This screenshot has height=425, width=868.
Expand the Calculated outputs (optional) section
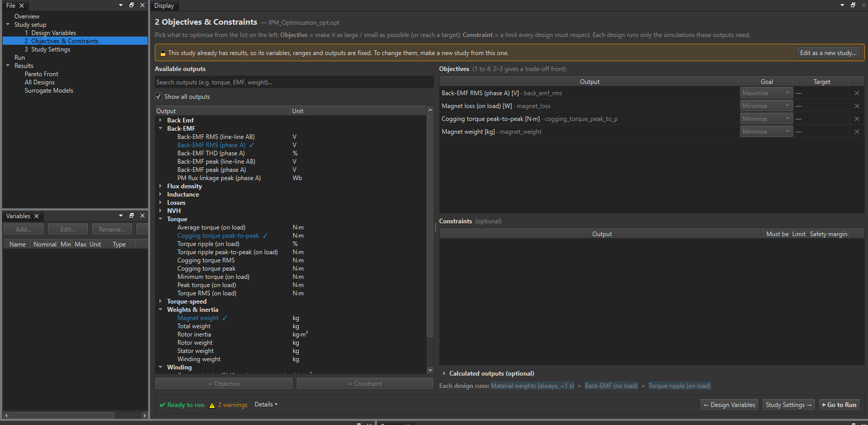coord(444,374)
